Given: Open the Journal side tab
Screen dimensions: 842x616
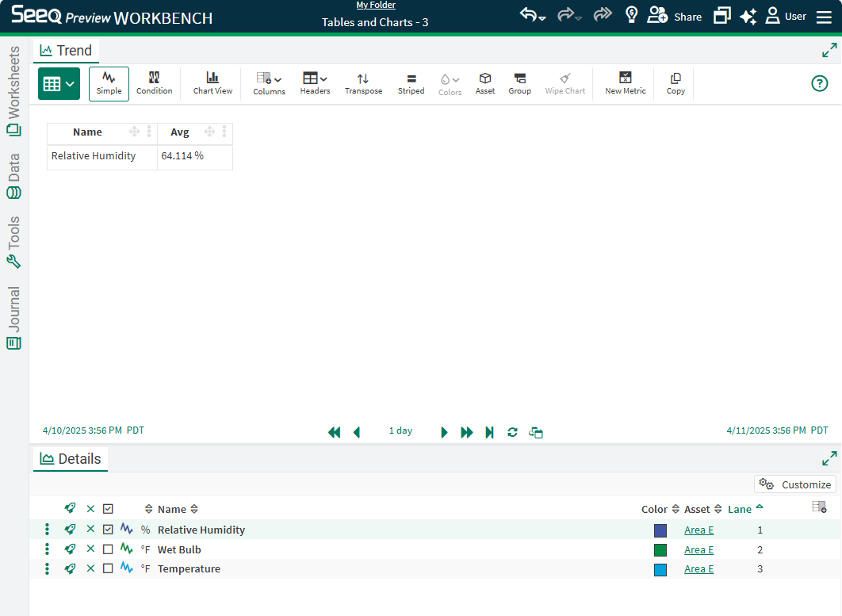Looking at the screenshot, I should pos(13,317).
